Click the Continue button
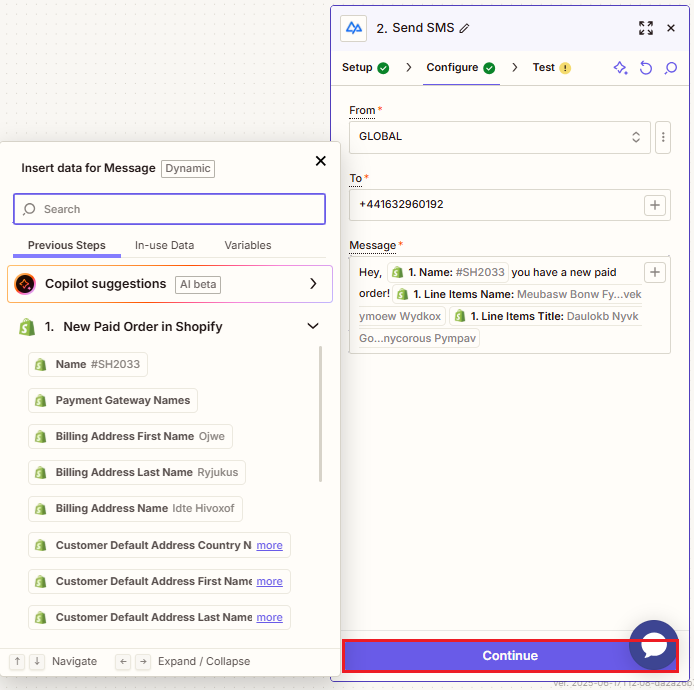Image resolution: width=694 pixels, height=690 pixels. (x=510, y=655)
